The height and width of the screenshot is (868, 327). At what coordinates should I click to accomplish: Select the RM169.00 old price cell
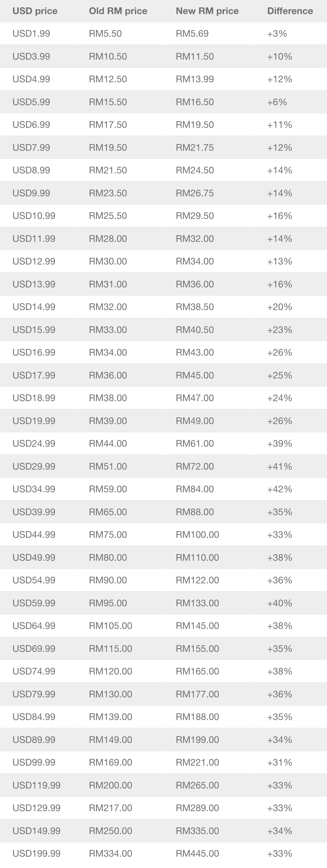pyautogui.click(x=110, y=762)
